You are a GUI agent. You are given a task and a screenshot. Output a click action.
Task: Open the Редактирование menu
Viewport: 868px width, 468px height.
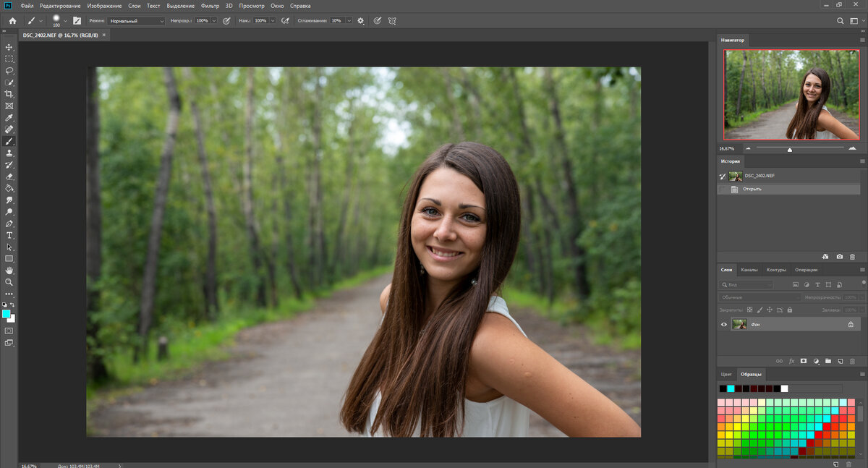pyautogui.click(x=60, y=6)
